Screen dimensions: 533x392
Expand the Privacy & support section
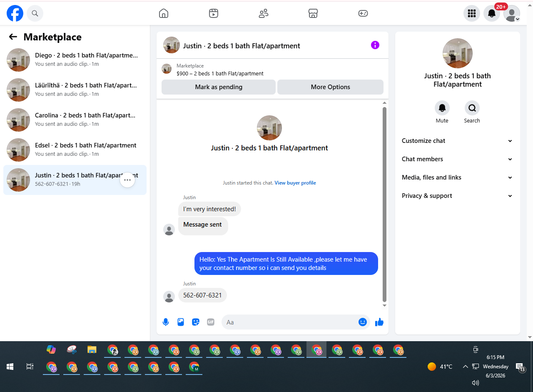[458, 196]
